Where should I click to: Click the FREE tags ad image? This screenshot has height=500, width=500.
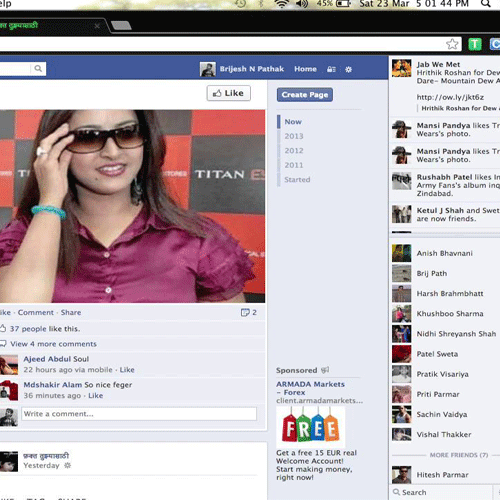311,427
